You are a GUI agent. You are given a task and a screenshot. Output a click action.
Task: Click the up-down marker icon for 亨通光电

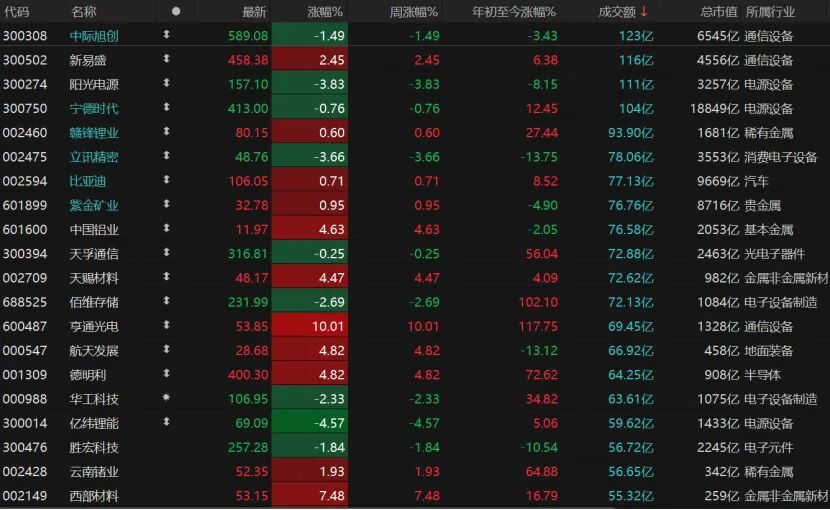tap(166, 326)
